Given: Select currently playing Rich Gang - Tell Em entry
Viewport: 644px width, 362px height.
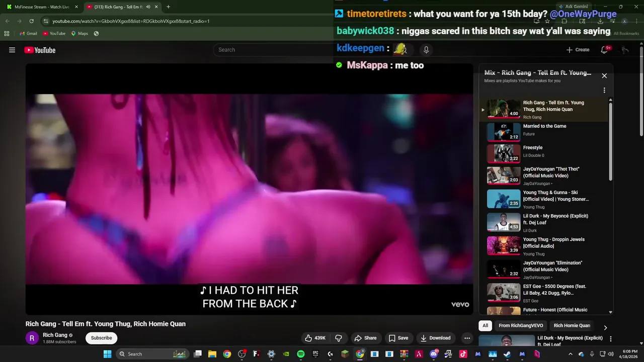Looking at the screenshot, I should [543, 109].
